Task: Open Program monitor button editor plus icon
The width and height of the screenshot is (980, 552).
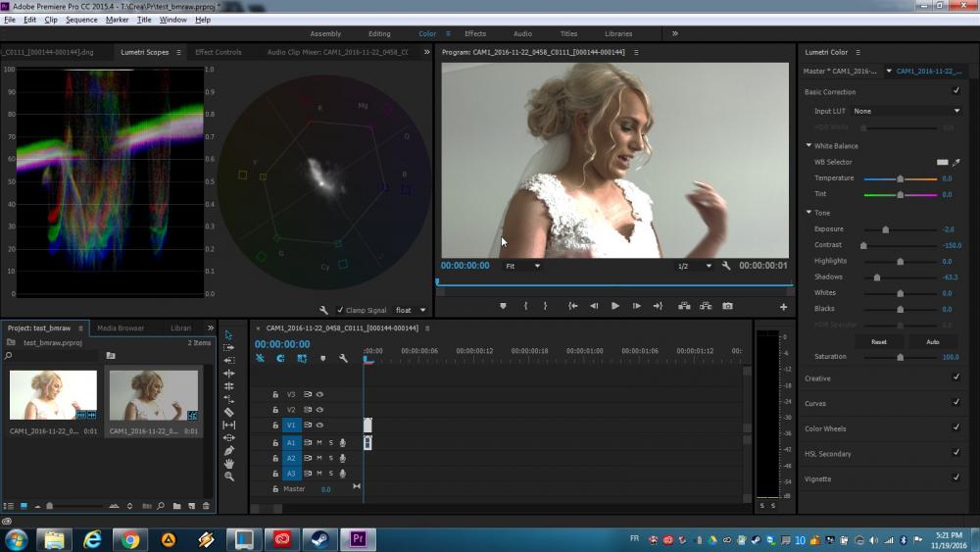Action: (x=783, y=307)
